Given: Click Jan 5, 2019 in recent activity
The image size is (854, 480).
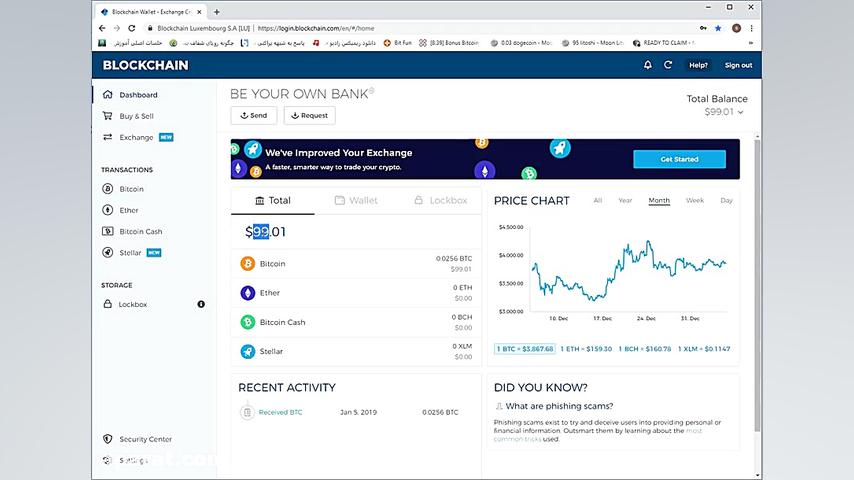Looking at the screenshot, I should [358, 412].
